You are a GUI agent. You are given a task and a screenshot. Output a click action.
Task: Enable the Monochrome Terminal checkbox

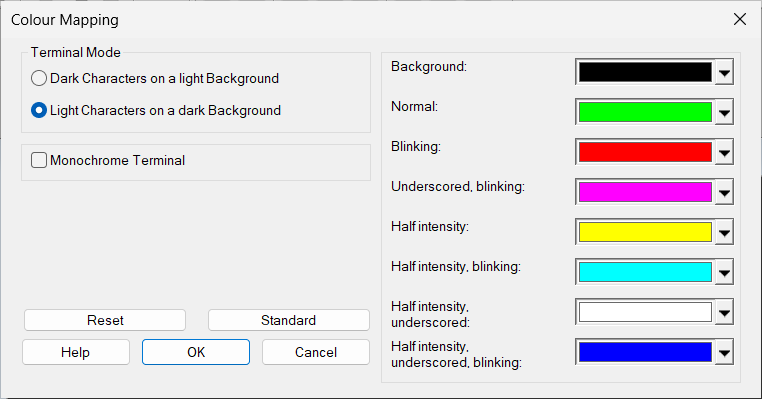[x=39, y=160]
